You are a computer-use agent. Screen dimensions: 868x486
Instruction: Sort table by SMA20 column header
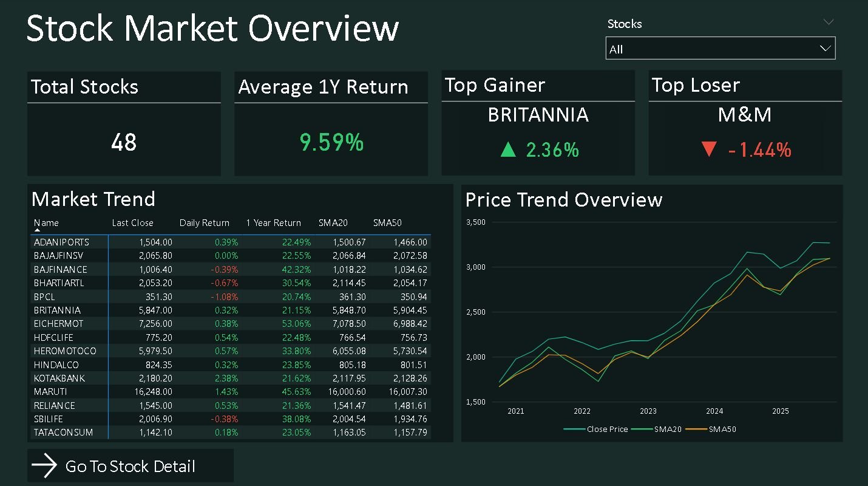pyautogui.click(x=333, y=223)
